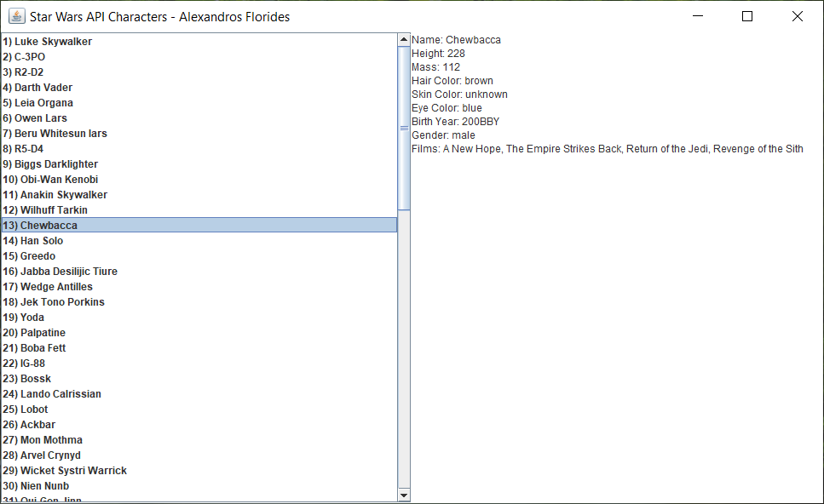The width and height of the screenshot is (824, 504).
Task: Select 27) Mon Mothma
Action: tap(199, 440)
